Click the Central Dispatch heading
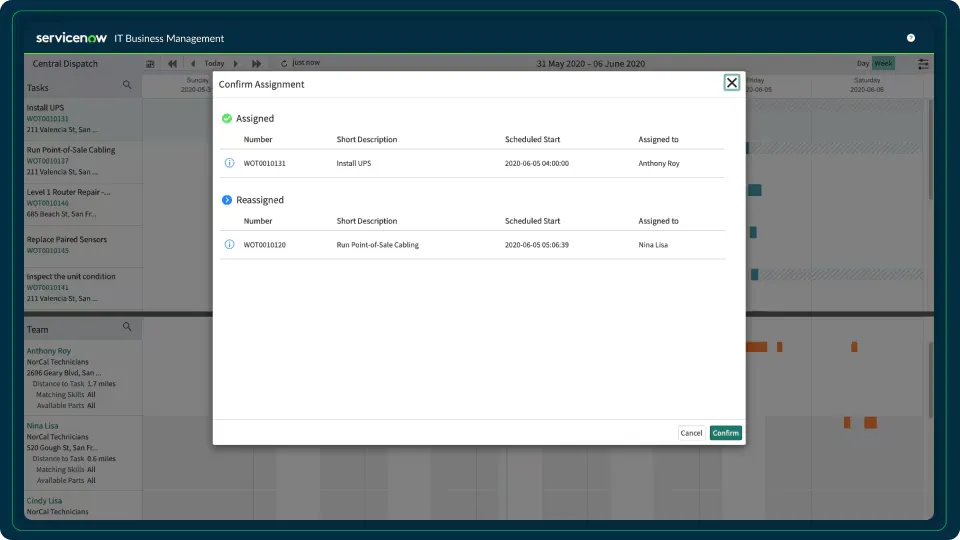Screen dimensions: 960x540 (65, 64)
